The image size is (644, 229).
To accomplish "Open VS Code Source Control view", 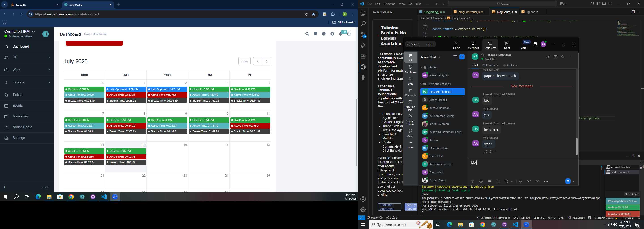I will click(363, 35).
